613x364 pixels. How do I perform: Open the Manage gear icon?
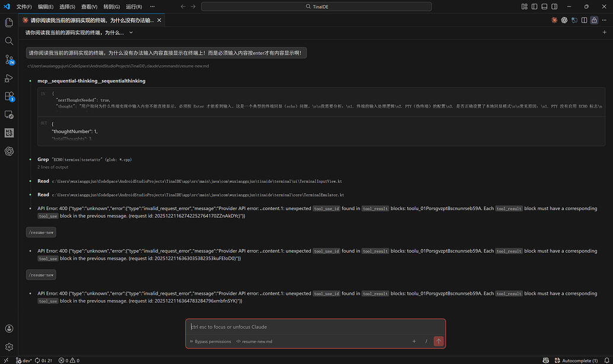pos(9,347)
